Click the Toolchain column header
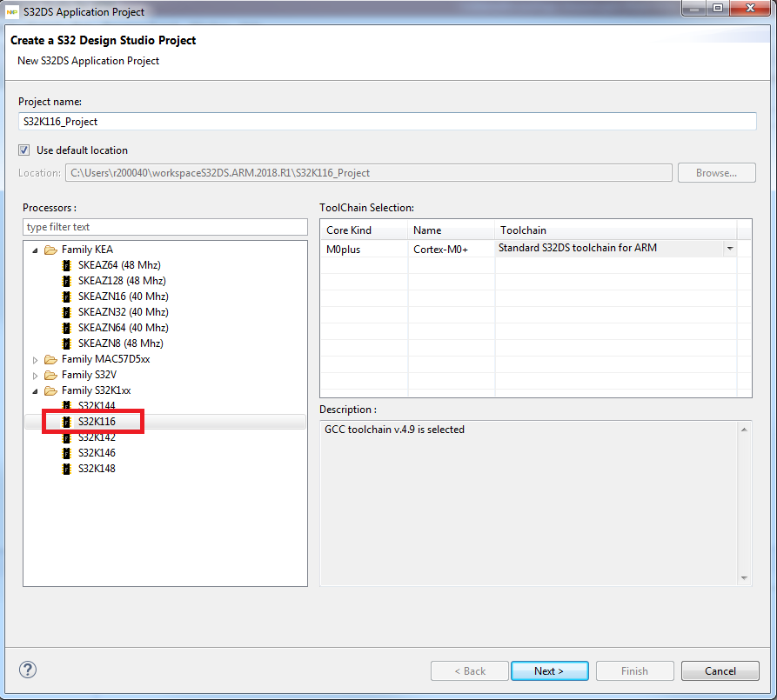The width and height of the screenshot is (777, 700). click(x=615, y=230)
